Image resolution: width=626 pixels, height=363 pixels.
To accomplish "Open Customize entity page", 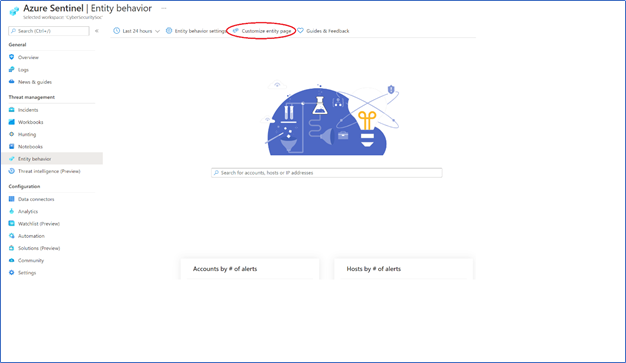I will pos(266,31).
